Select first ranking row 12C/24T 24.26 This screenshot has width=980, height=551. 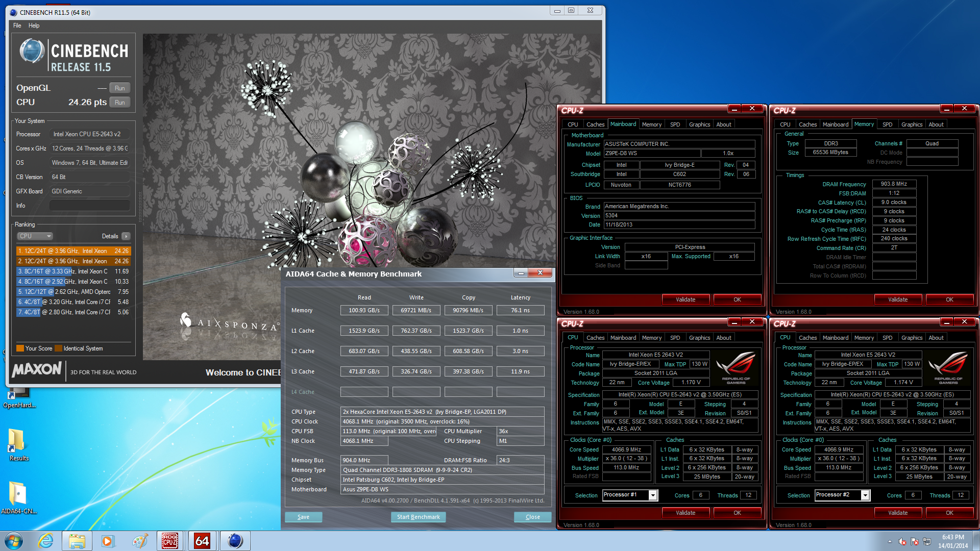73,251
